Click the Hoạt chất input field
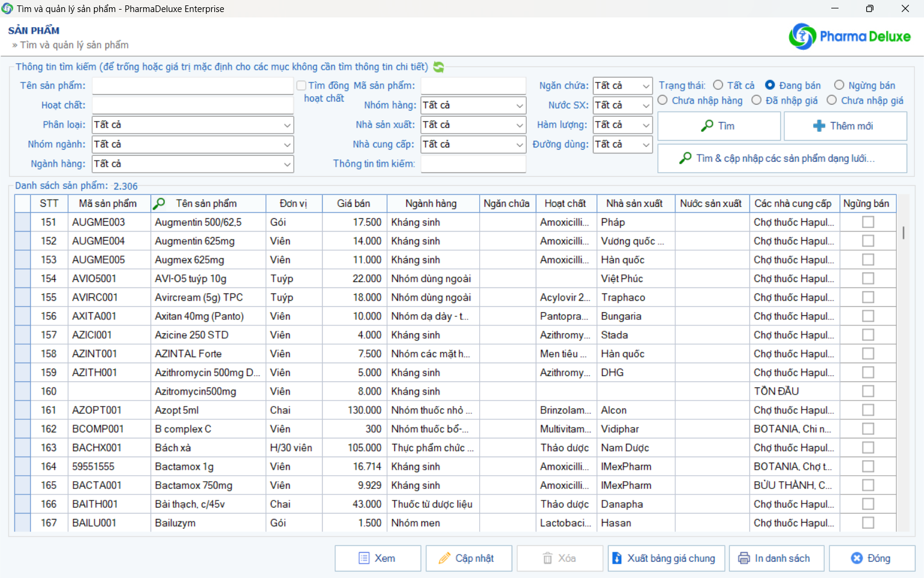The width and height of the screenshot is (924, 578). 193,105
